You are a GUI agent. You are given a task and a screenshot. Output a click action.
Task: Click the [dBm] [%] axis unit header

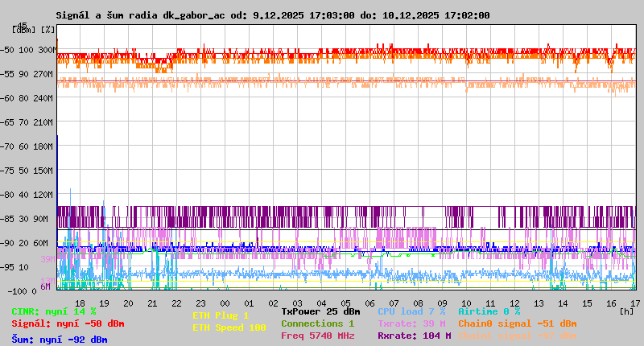[x=34, y=30]
